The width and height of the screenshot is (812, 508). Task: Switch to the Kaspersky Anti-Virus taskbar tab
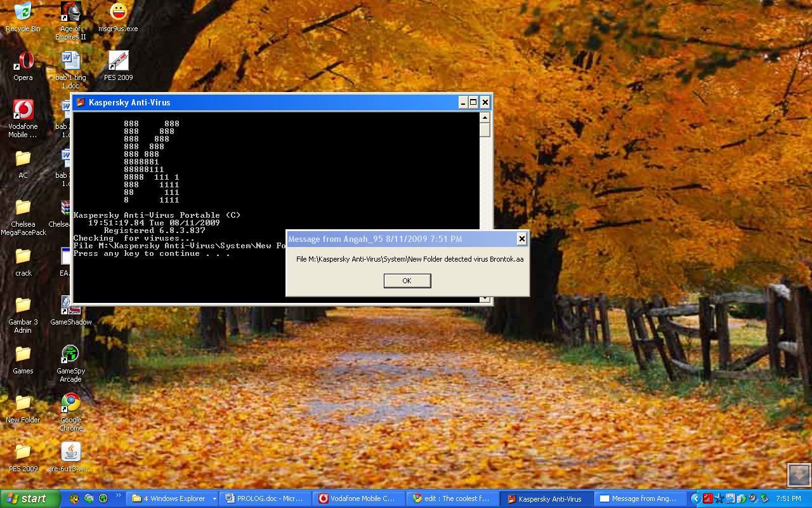click(547, 498)
